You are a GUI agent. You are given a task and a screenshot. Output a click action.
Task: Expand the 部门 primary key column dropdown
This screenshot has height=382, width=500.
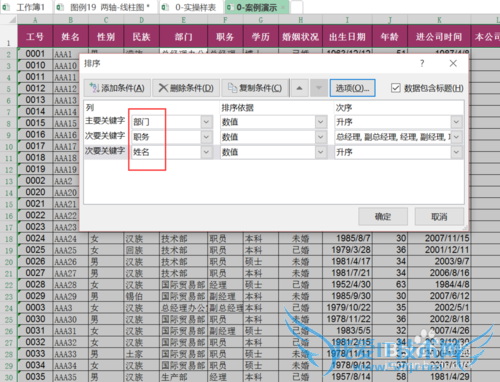[206, 122]
